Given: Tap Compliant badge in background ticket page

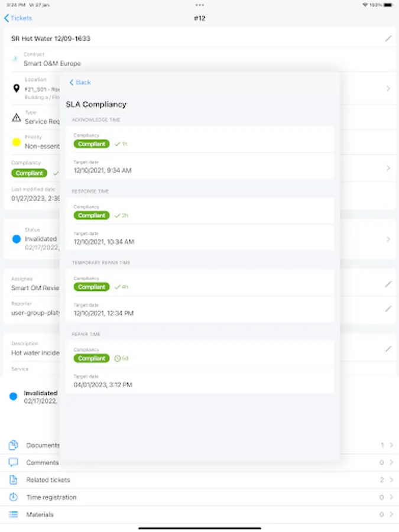Looking at the screenshot, I should tap(29, 173).
